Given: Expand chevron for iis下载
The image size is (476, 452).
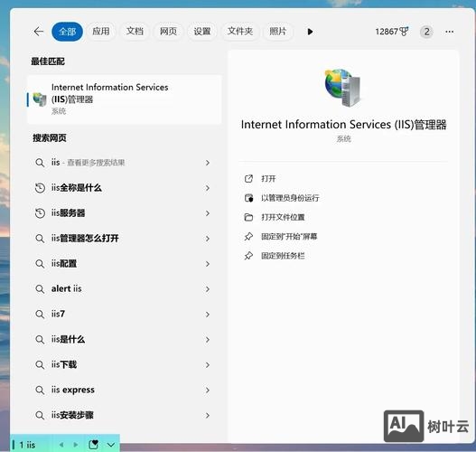Looking at the screenshot, I should [x=208, y=364].
